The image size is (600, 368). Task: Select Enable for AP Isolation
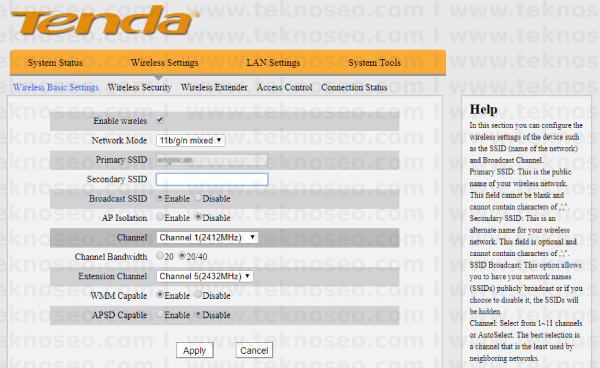[x=160, y=217]
